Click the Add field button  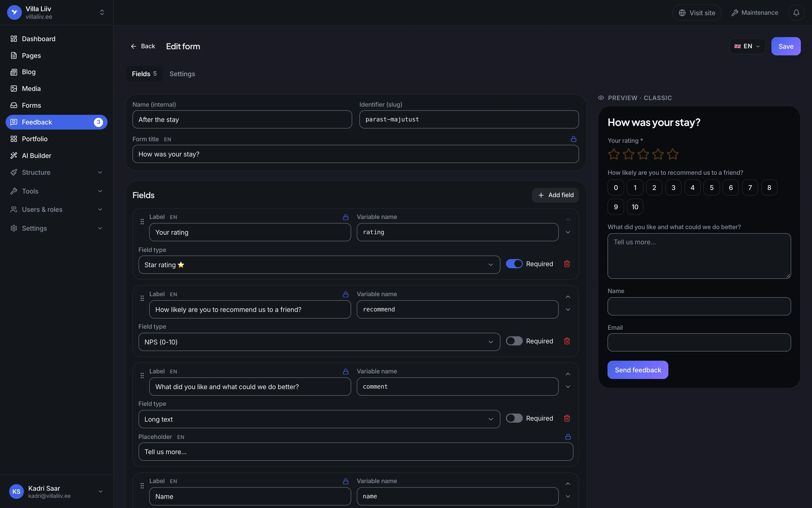coord(555,196)
